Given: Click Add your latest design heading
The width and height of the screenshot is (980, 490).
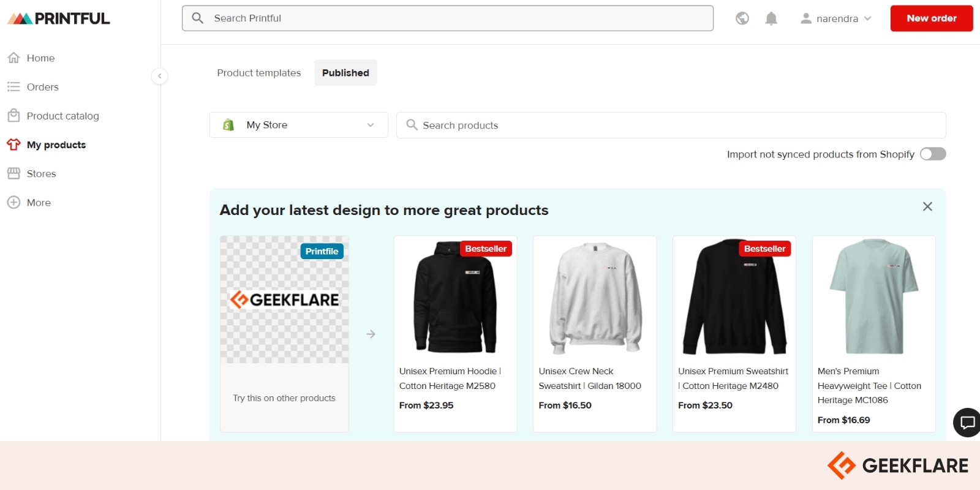Looking at the screenshot, I should coord(384,210).
